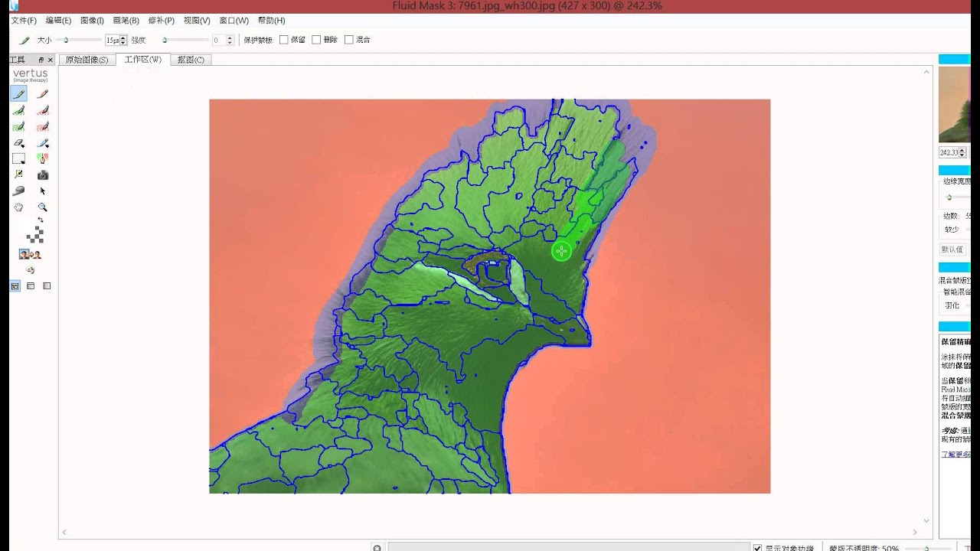Viewport: 980px width, 551px height.
Task: Click the 强度 strength spinner arrows
Action: tap(229, 40)
